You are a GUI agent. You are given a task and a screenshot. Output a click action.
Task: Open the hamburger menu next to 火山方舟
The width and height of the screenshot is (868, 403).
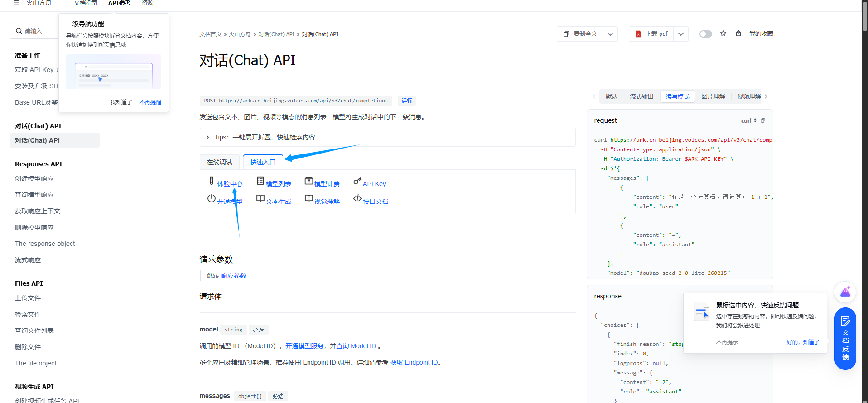pyautogui.click(x=16, y=3)
